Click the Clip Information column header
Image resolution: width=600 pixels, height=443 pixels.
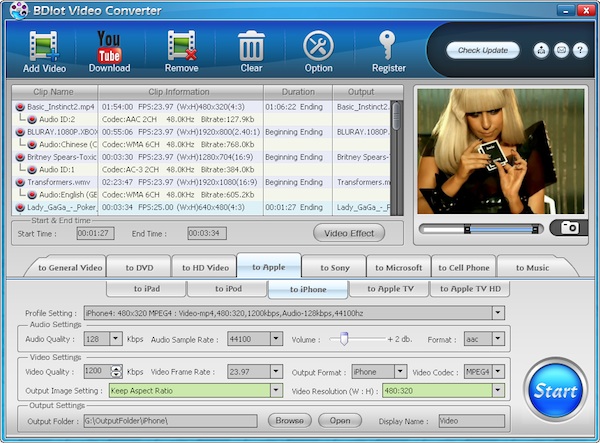pos(181,92)
